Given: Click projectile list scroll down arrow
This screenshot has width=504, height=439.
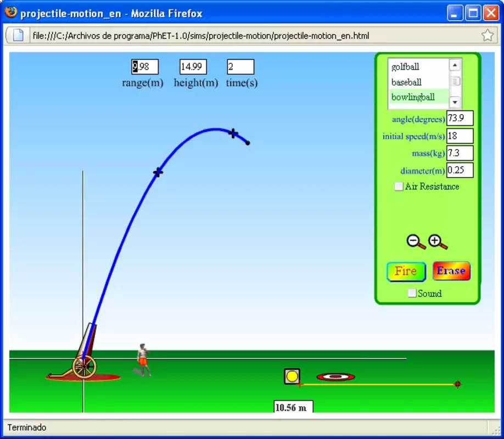Looking at the screenshot, I should click(455, 102).
